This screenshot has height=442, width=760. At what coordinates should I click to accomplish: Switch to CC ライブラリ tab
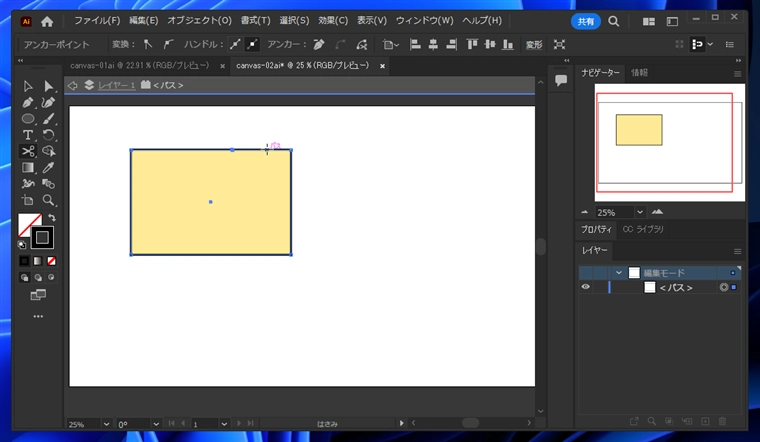[x=643, y=229]
